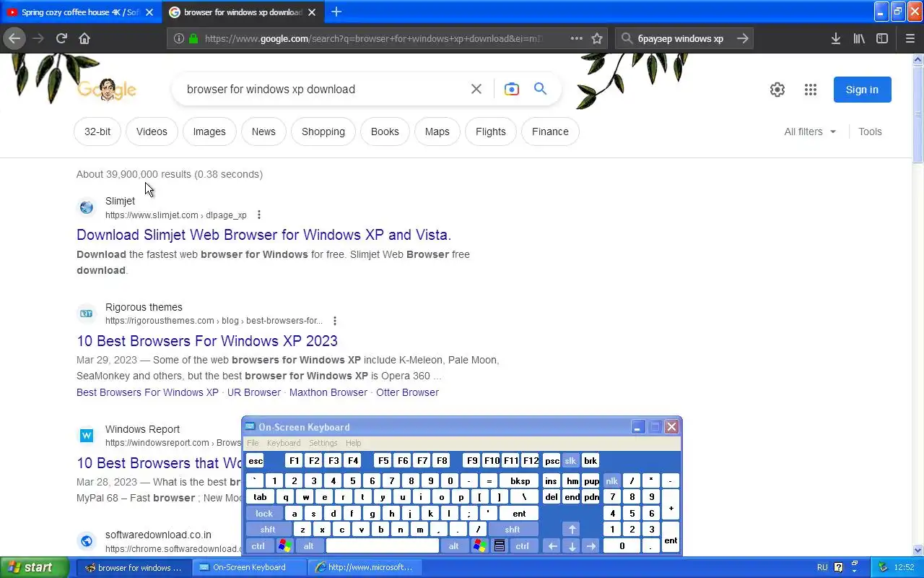
Task: Open the search Tools options
Action: (x=870, y=131)
